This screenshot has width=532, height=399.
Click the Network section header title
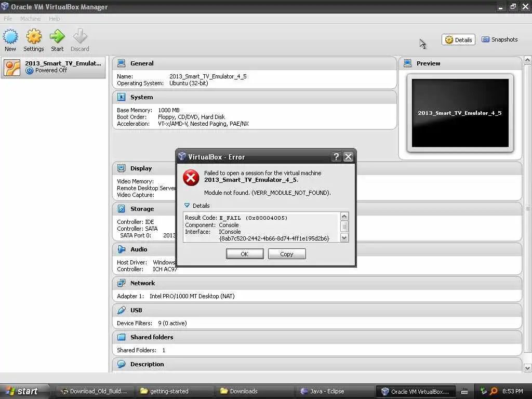coord(142,283)
